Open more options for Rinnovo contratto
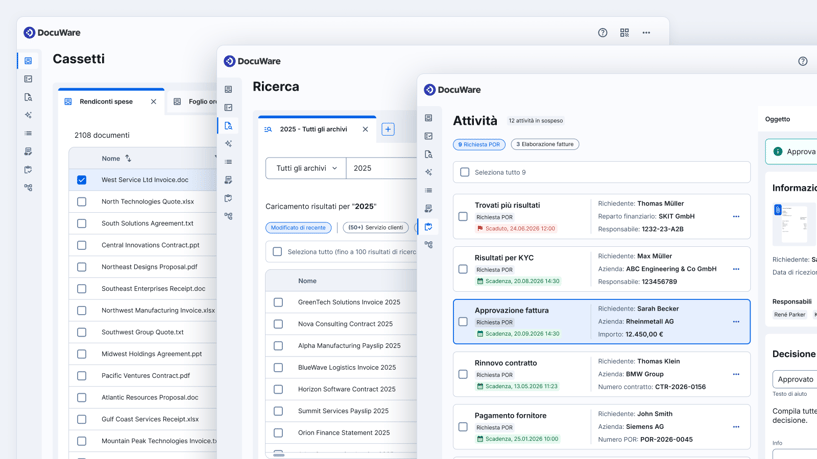Viewport: 817px width, 459px height. (x=736, y=375)
